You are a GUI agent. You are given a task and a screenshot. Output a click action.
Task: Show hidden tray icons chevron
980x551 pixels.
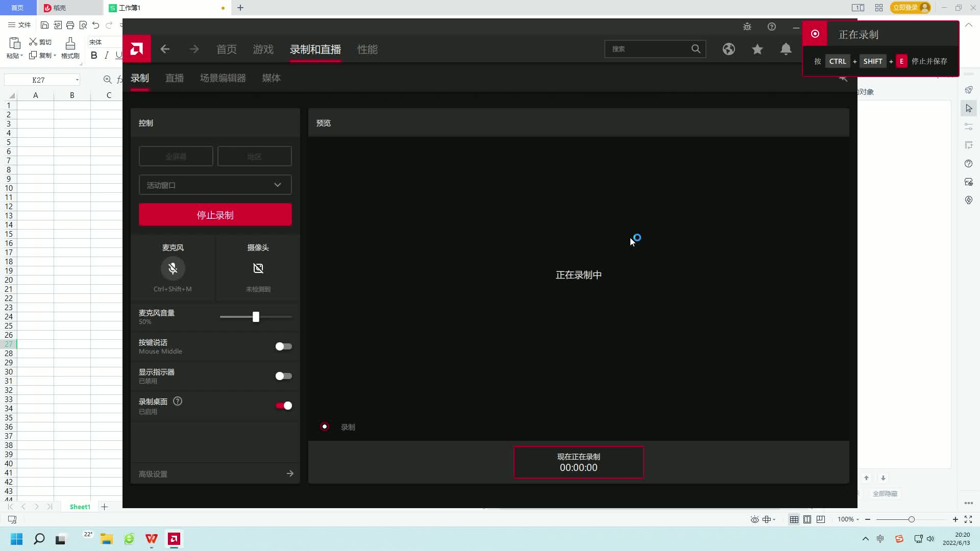coord(865,539)
